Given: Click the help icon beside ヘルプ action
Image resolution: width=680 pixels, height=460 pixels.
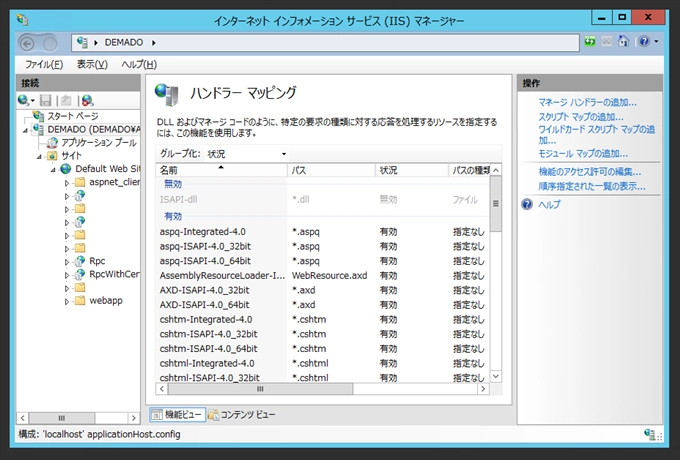Looking at the screenshot, I should (527, 204).
